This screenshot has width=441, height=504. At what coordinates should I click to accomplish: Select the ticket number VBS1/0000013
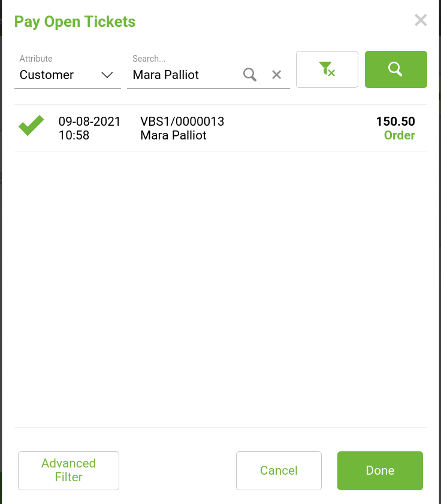click(x=182, y=122)
